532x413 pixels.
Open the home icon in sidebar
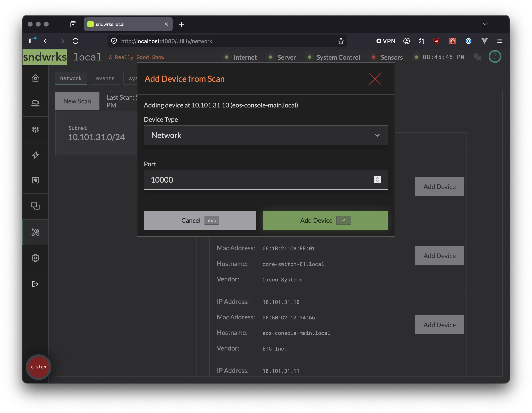click(35, 78)
